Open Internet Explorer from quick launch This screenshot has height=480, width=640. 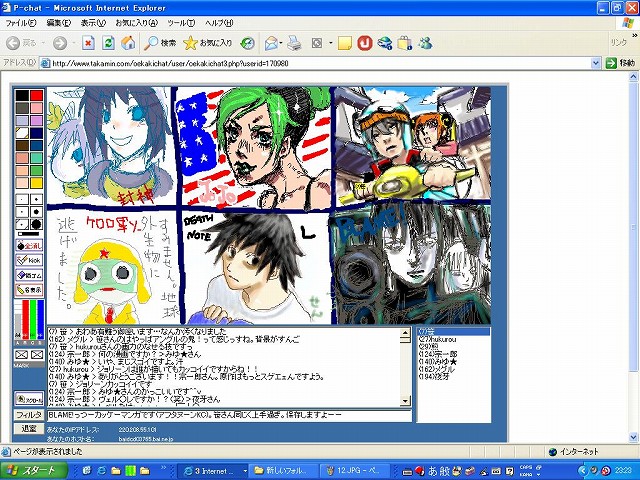tap(101, 471)
